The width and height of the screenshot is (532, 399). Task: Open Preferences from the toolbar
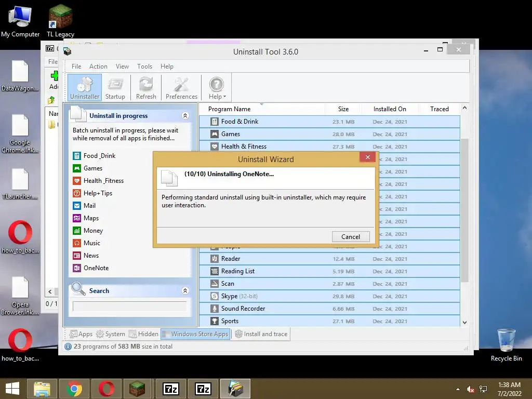pyautogui.click(x=181, y=87)
